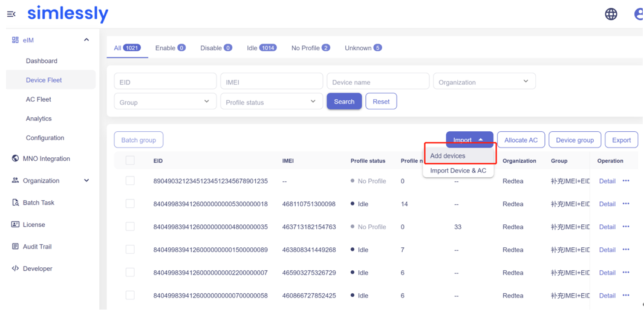This screenshot has height=315, width=644.
Task: Switch to the Disable tab
Action: click(216, 48)
